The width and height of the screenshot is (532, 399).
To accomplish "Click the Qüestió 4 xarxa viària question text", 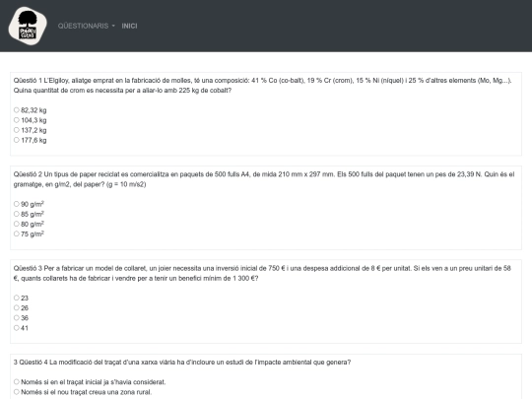I will point(182,363).
